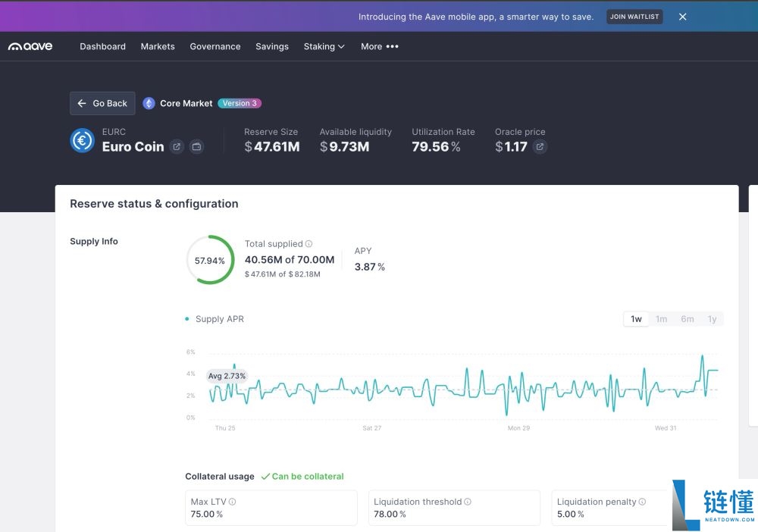Click the Go Back button
This screenshot has height=532, width=758.
pyautogui.click(x=102, y=103)
